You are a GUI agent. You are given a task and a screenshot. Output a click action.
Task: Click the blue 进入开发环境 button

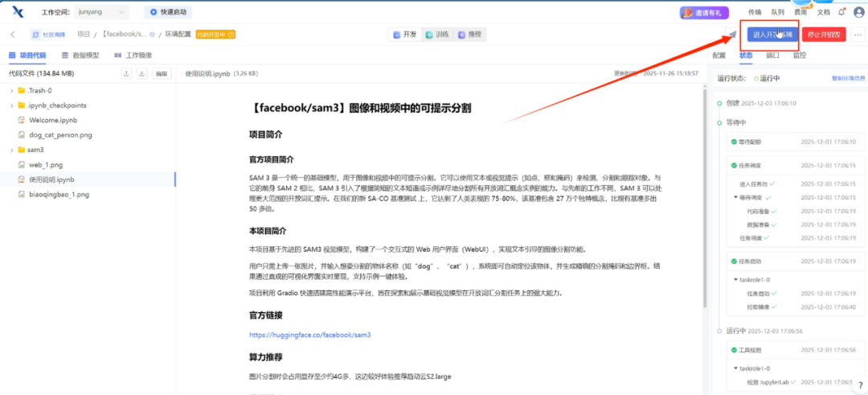pyautogui.click(x=772, y=35)
